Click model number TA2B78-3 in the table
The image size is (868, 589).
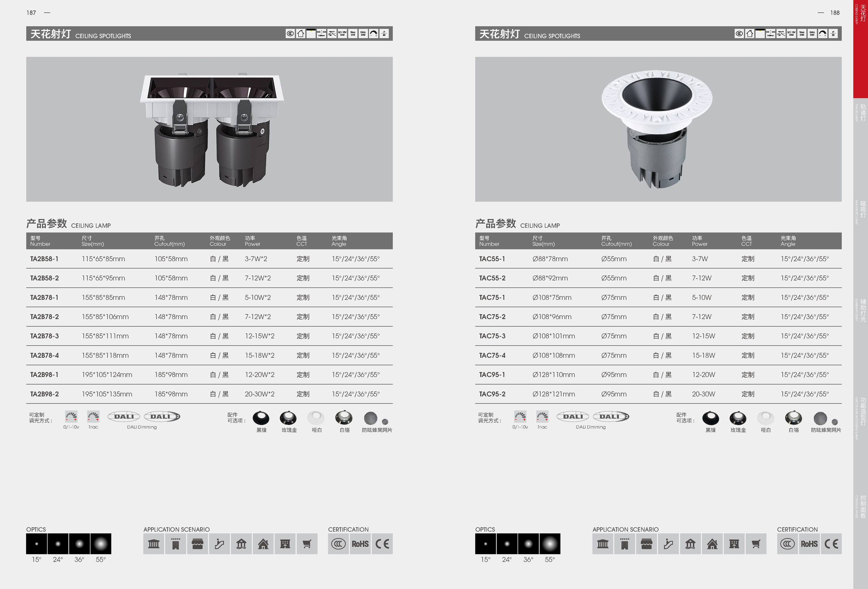(x=44, y=336)
